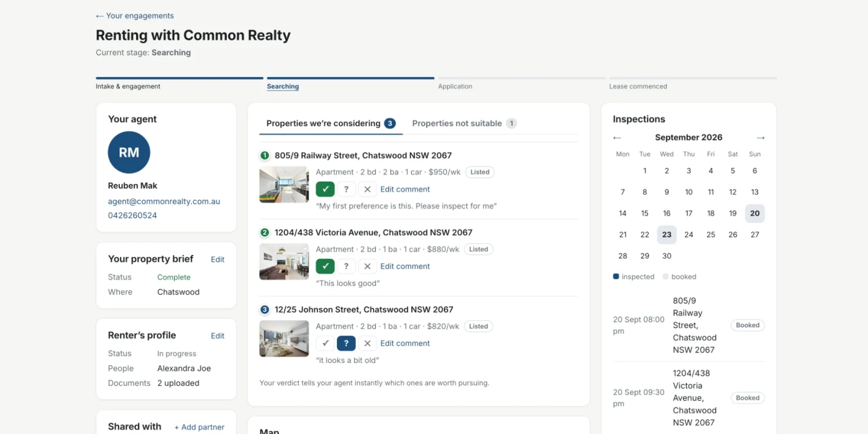Click count badge 1 on not suitable tab
The width and height of the screenshot is (868, 434).
[x=511, y=124]
